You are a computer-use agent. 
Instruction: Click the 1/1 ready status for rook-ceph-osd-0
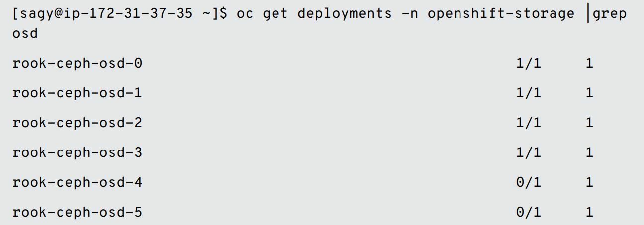pos(528,64)
